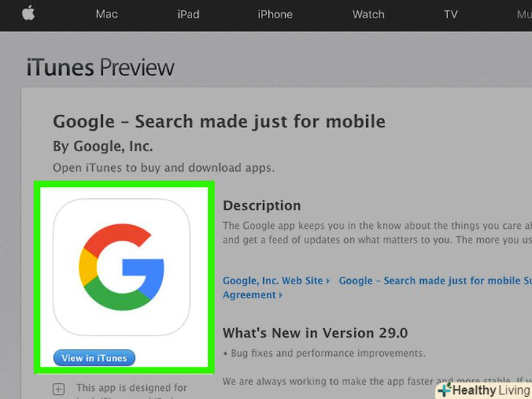This screenshot has height=399, width=532.
Task: Open the Mac menu item
Action: (107, 15)
